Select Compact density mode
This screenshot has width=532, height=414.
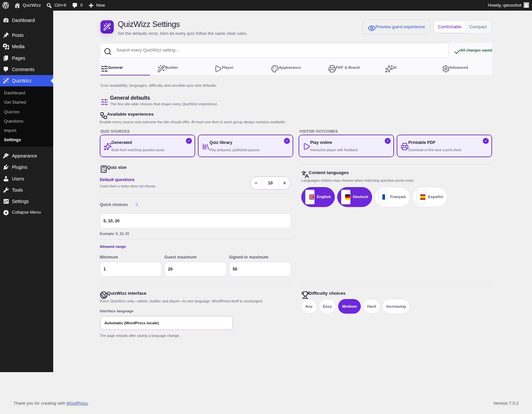click(478, 27)
